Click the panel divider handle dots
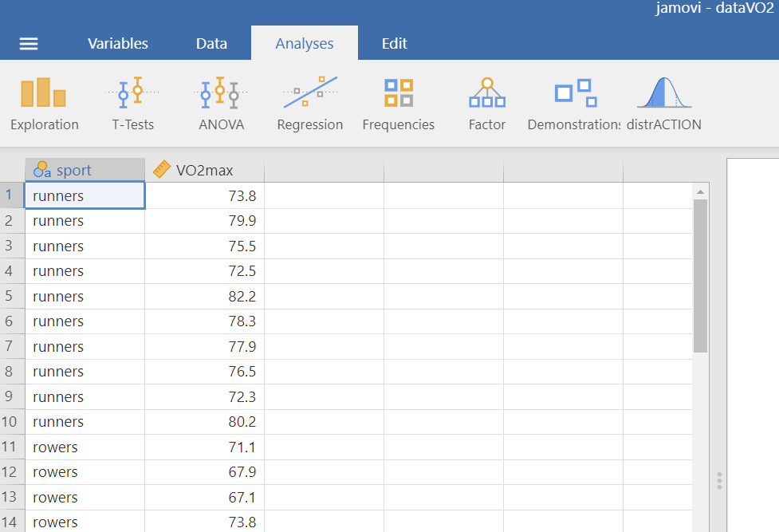779x532 pixels. point(719,481)
